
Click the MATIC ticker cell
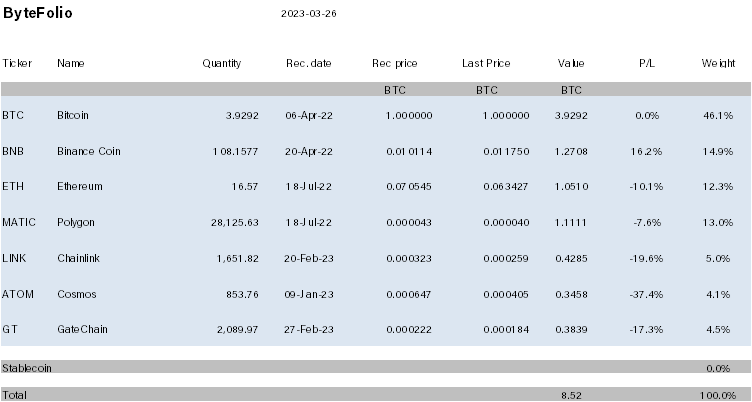point(19,223)
